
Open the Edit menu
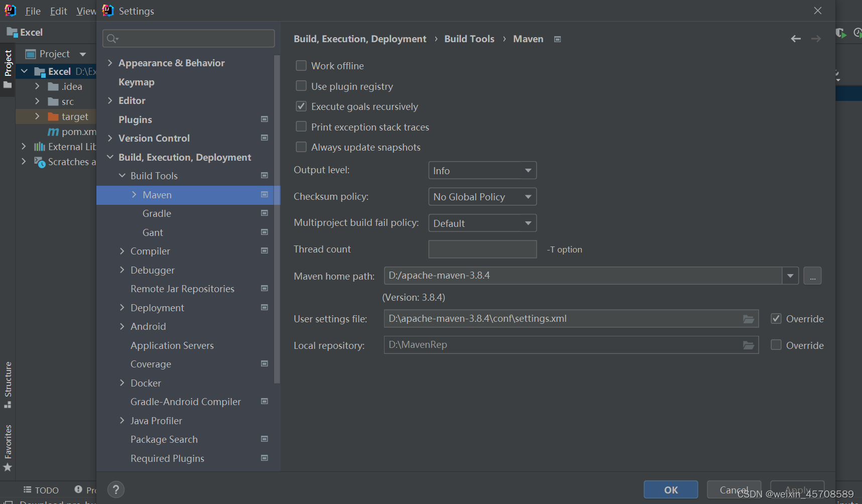(58, 11)
